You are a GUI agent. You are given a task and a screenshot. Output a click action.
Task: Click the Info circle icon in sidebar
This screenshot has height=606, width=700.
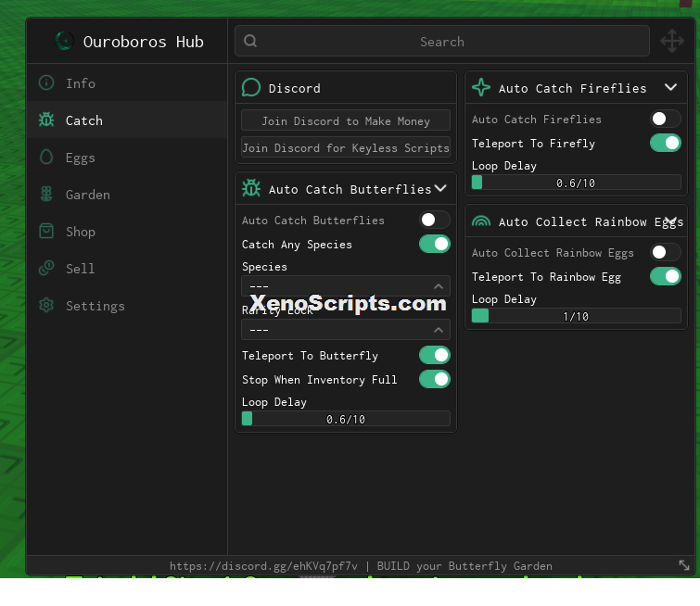click(x=46, y=82)
